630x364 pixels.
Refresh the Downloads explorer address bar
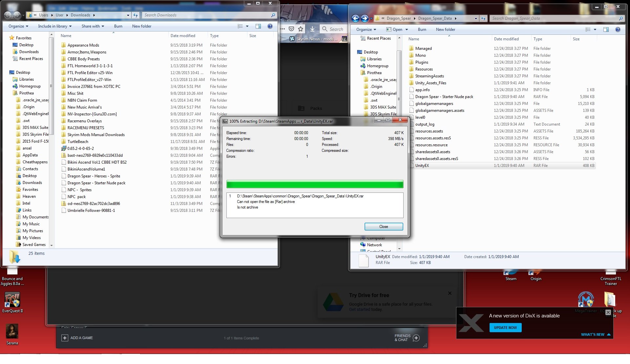136,15
